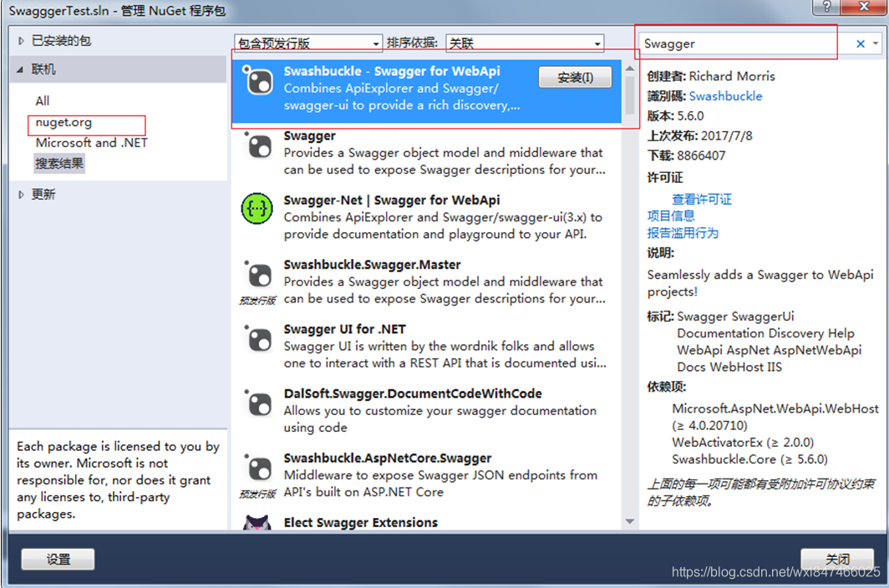
Task: Expand the 已安装的包 section
Action: (x=21, y=41)
